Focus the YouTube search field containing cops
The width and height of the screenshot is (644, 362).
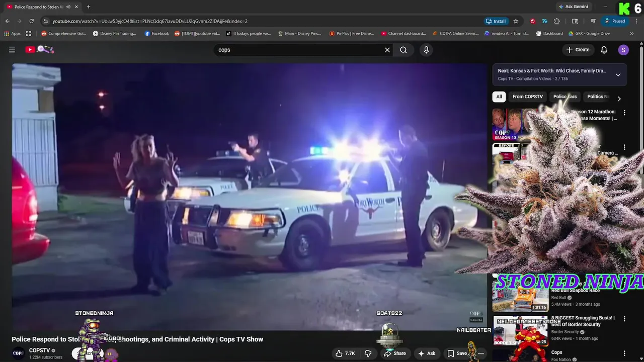[x=299, y=50]
